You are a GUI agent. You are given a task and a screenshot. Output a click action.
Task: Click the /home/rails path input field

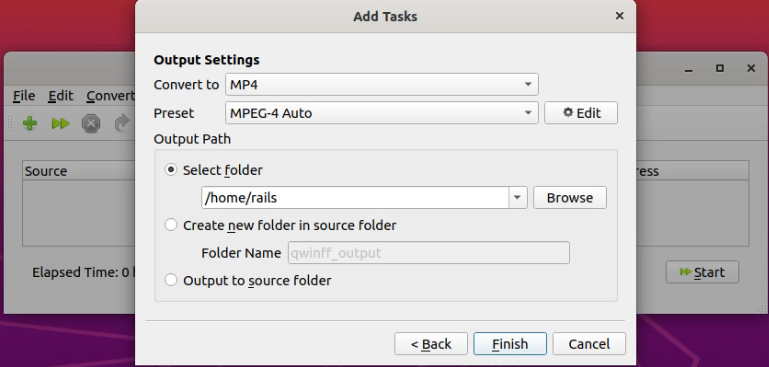click(x=355, y=198)
